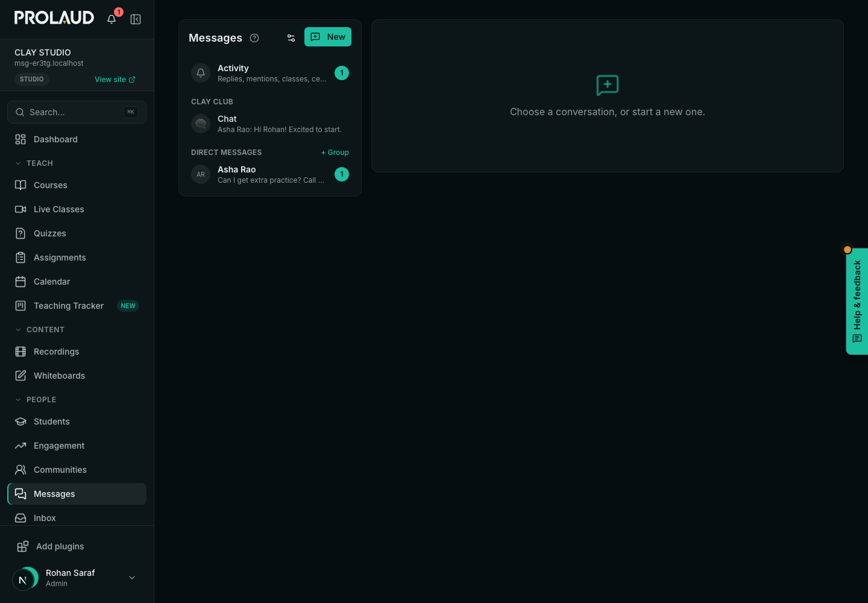Image resolution: width=868 pixels, height=603 pixels.
Task: Click the Quizzes question icon
Action: coord(20,233)
